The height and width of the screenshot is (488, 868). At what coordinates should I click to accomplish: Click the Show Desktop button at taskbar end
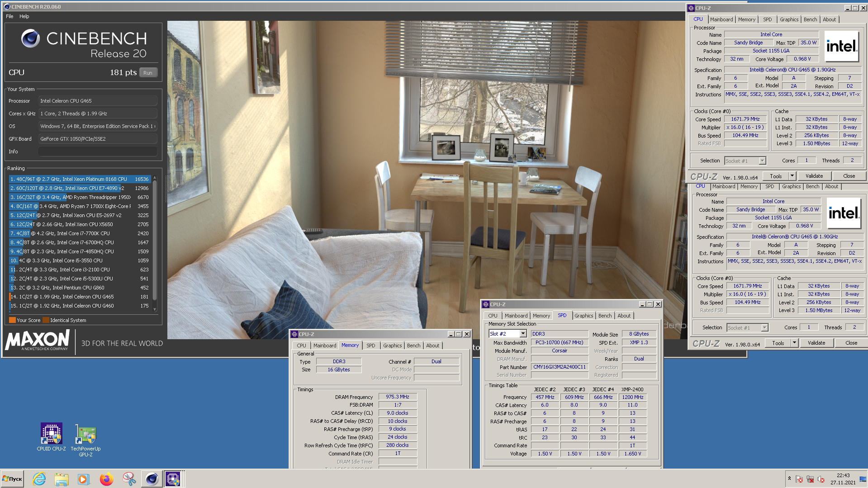[x=863, y=479]
